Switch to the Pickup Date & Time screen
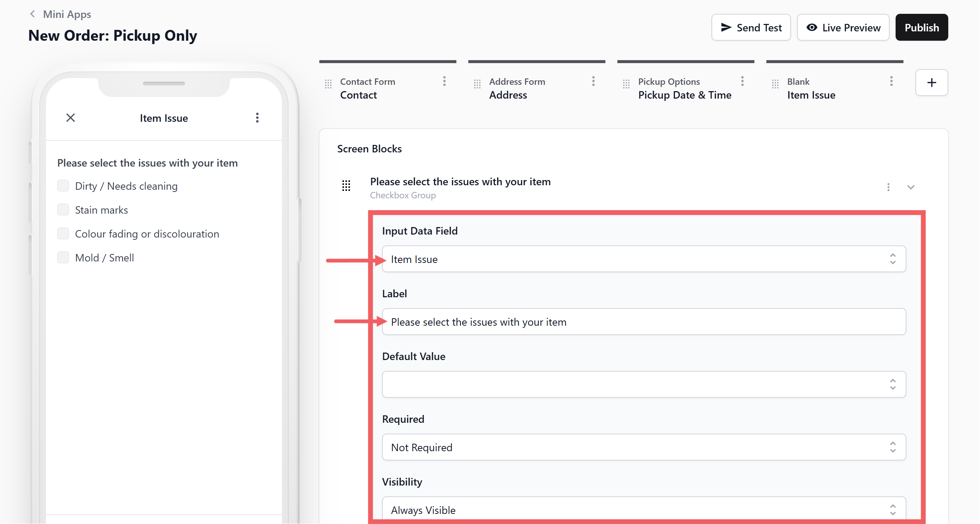Image resolution: width=980 pixels, height=524 pixels. (x=685, y=95)
